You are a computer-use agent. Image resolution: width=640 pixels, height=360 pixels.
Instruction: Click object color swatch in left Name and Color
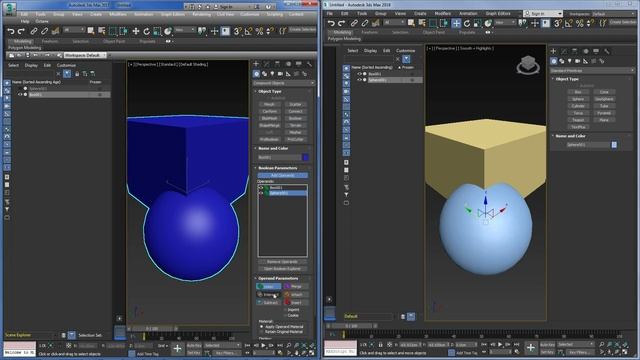click(305, 157)
